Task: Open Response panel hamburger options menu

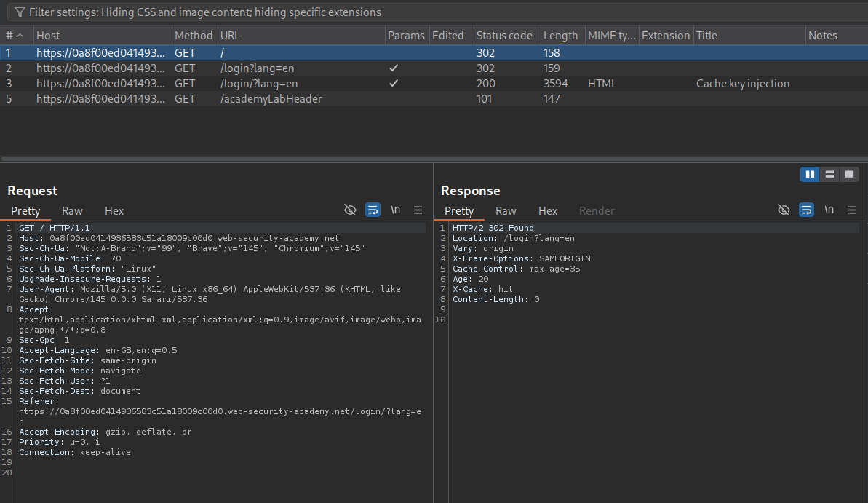Action: click(851, 210)
